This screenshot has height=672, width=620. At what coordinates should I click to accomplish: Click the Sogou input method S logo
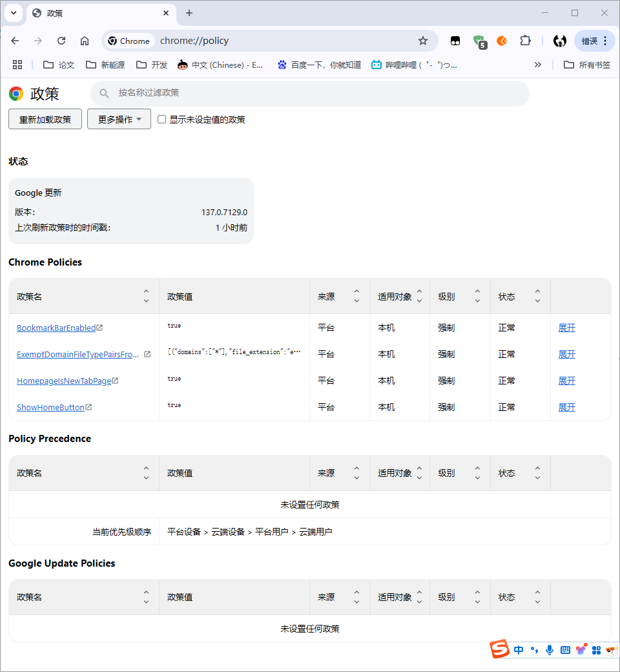500,649
